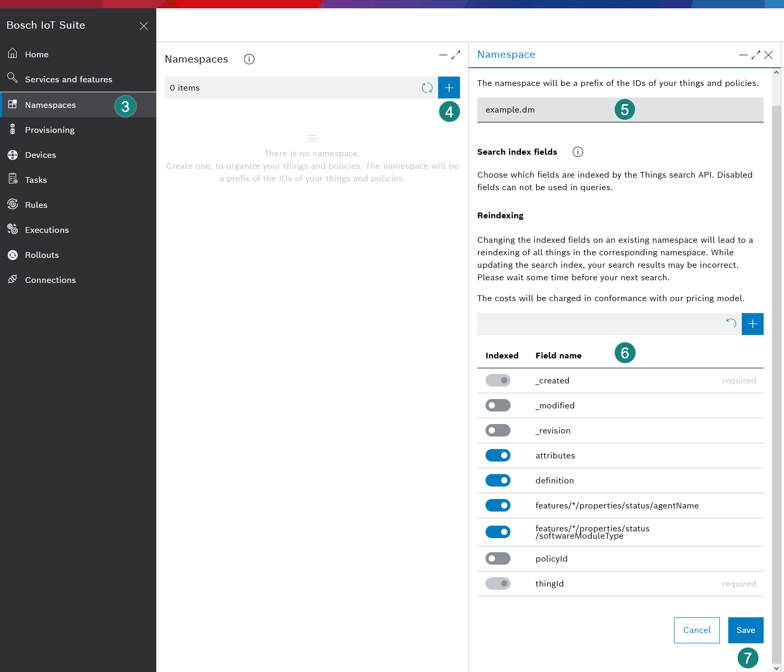
Task: Enable the policyId indexed switch
Action: 498,558
